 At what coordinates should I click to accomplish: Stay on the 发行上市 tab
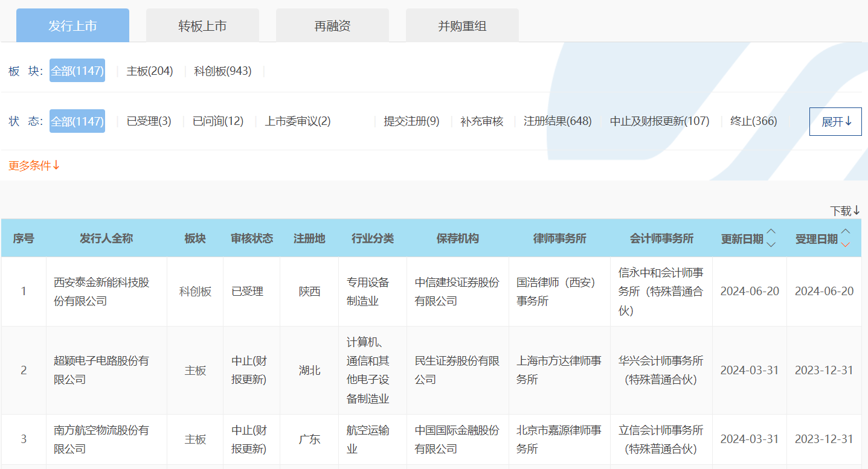[72, 25]
